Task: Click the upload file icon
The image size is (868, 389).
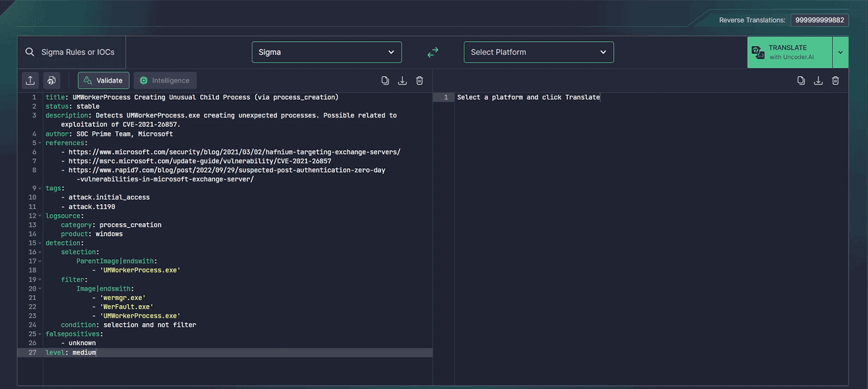Action: (30, 81)
